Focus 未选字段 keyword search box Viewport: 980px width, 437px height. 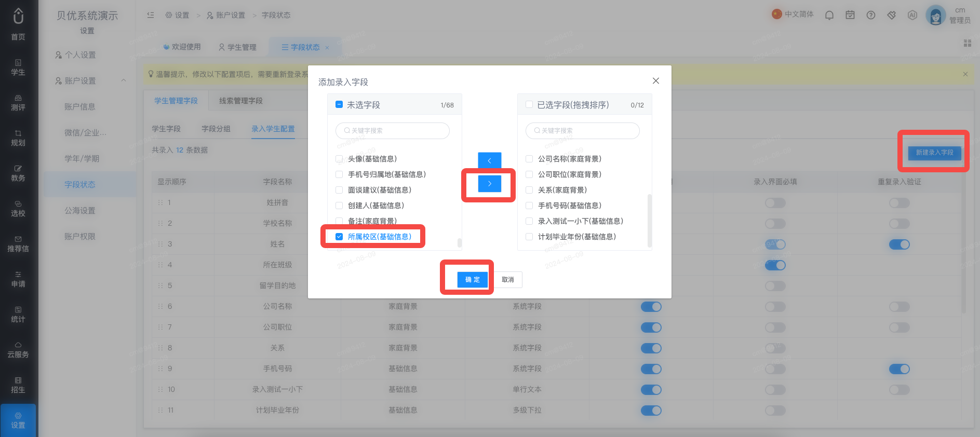pos(393,131)
